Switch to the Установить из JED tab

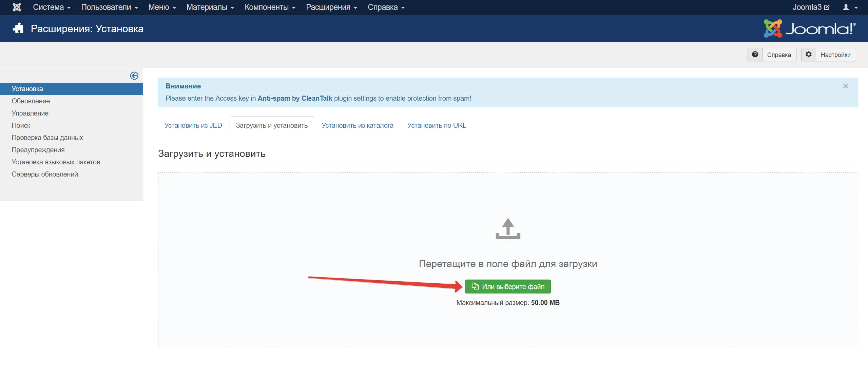(193, 125)
